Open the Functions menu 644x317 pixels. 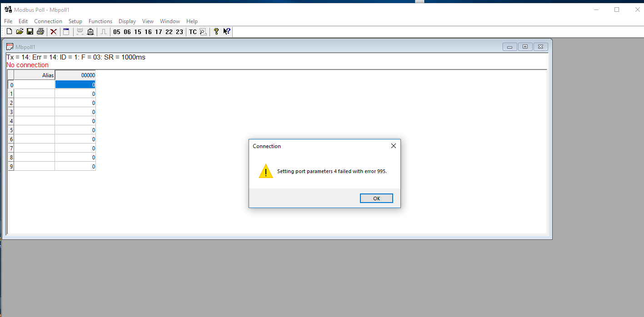(x=100, y=21)
